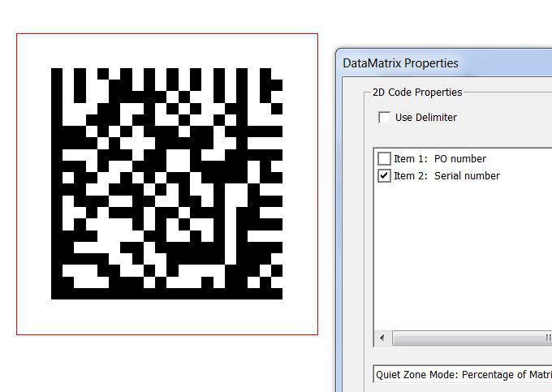Select 'Item 2: Serial number' text row

446,175
